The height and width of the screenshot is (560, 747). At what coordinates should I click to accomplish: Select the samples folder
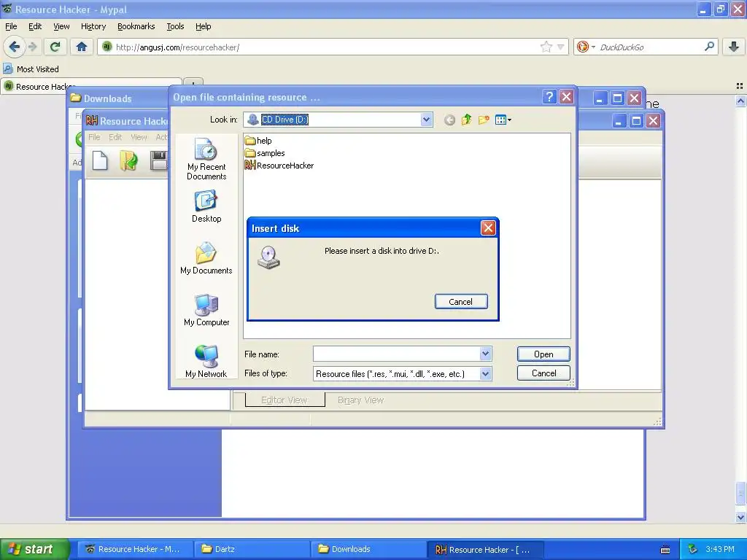tap(265, 153)
